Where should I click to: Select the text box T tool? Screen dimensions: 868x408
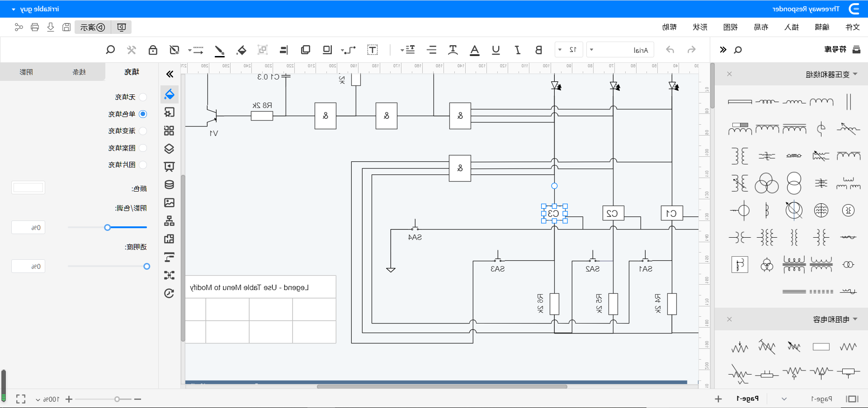coord(373,50)
